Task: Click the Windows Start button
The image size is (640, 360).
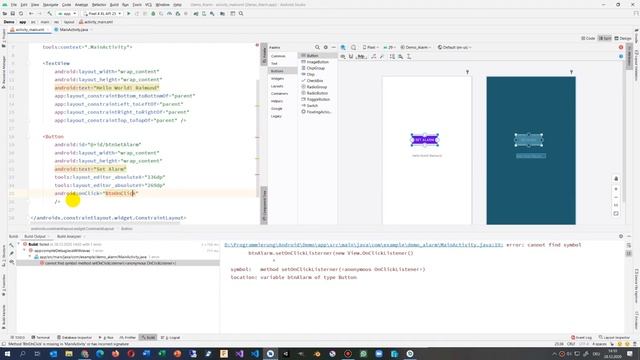Action: pyautogui.click(x=7, y=353)
